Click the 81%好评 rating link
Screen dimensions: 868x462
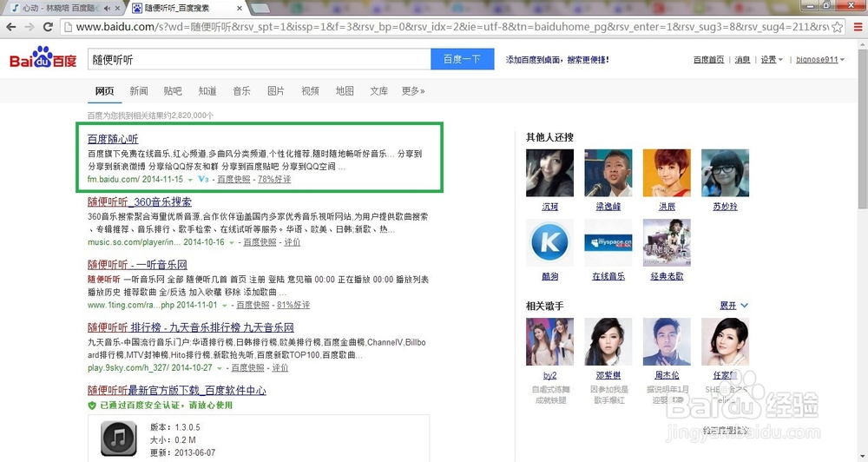pyautogui.click(x=293, y=305)
